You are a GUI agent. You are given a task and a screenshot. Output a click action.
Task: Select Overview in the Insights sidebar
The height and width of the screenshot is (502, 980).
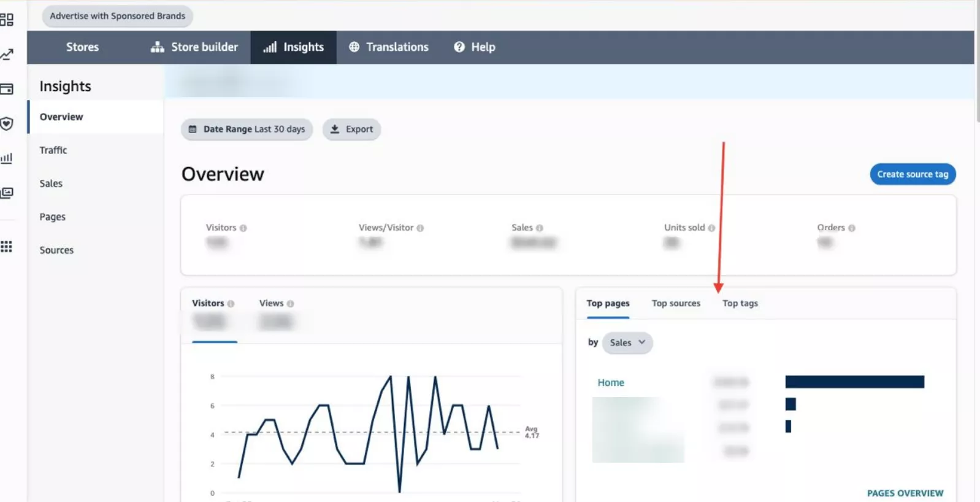tap(95, 117)
